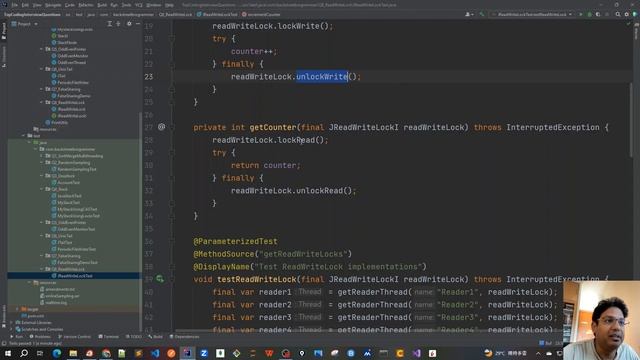Click ReadWriteLockTest class in breadcrumb bar
Screen dimensions: 640x360
pyautogui.click(x=217, y=14)
